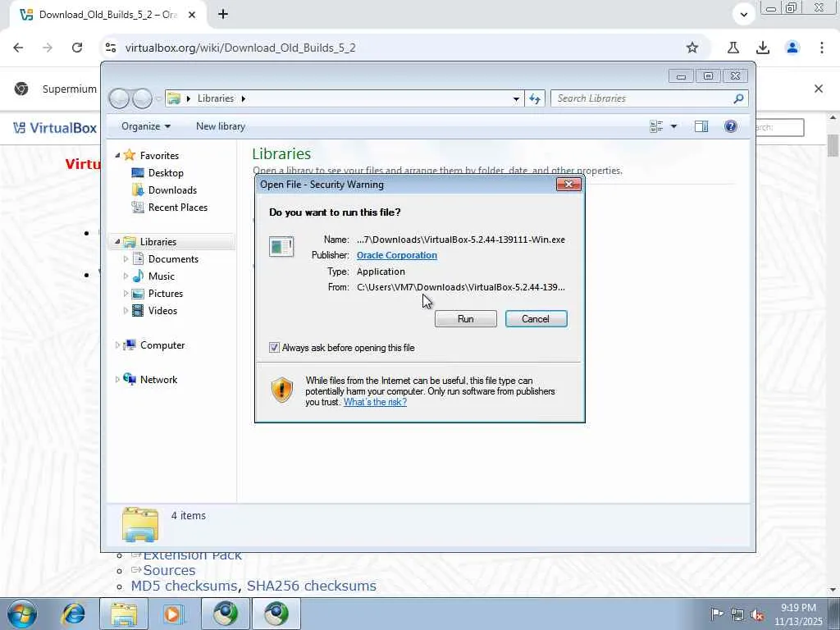Click the application file icon in dialog
Viewport: 840px width, 630px height.
(x=281, y=247)
